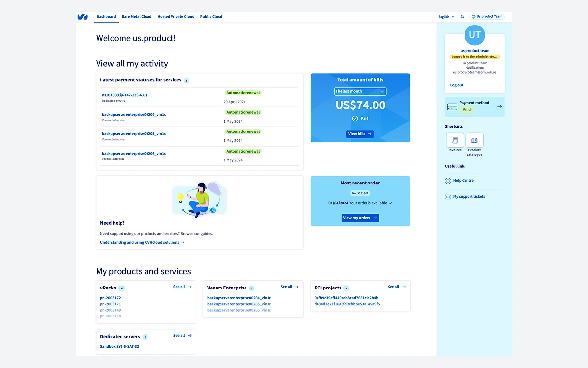
Task: Click See all in Veeam Enterprise card
Action: click(x=290, y=287)
